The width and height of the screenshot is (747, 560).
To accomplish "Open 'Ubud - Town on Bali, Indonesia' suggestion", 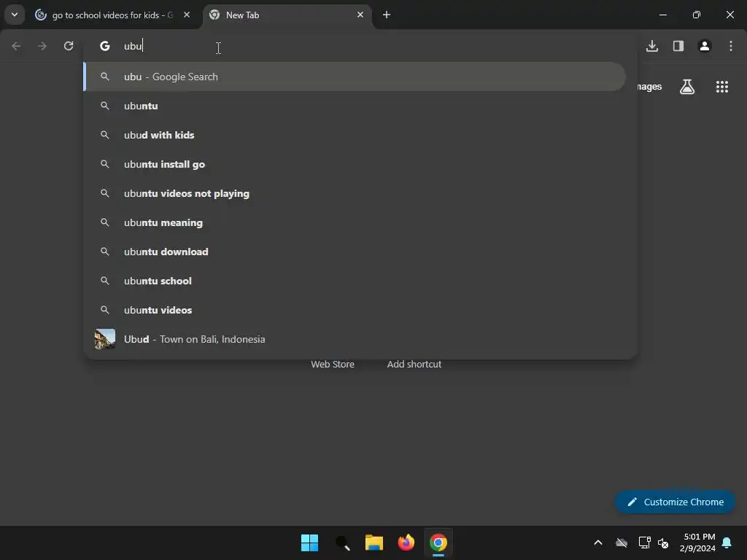I will (355, 339).
